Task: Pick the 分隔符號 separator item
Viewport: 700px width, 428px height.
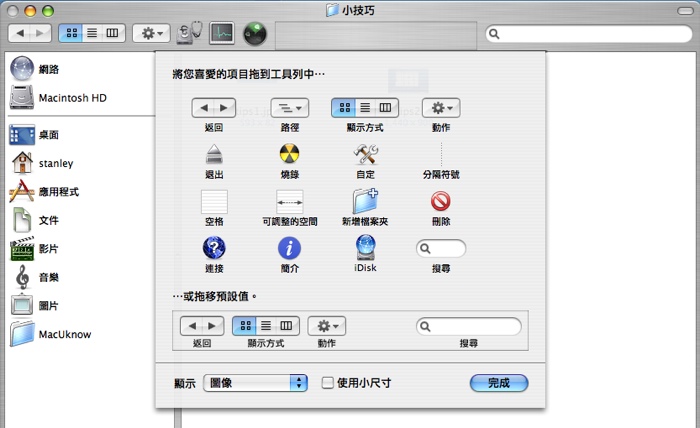Action: click(441, 154)
